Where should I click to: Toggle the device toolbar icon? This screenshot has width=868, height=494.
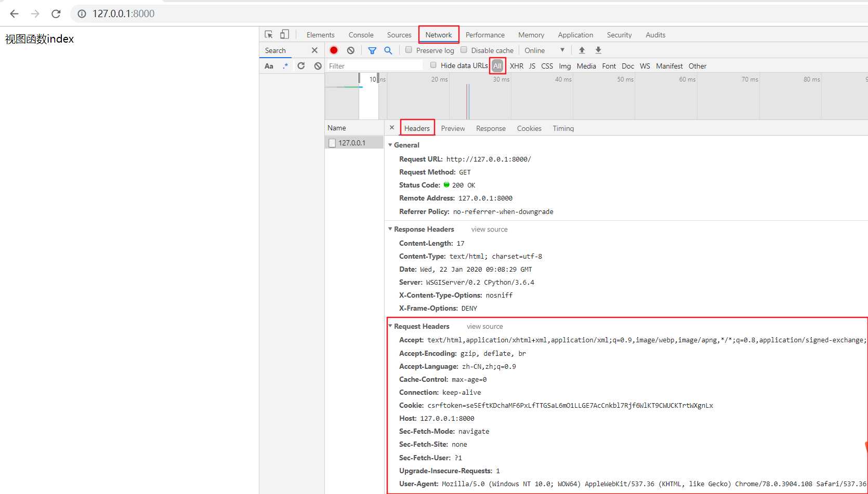point(284,34)
